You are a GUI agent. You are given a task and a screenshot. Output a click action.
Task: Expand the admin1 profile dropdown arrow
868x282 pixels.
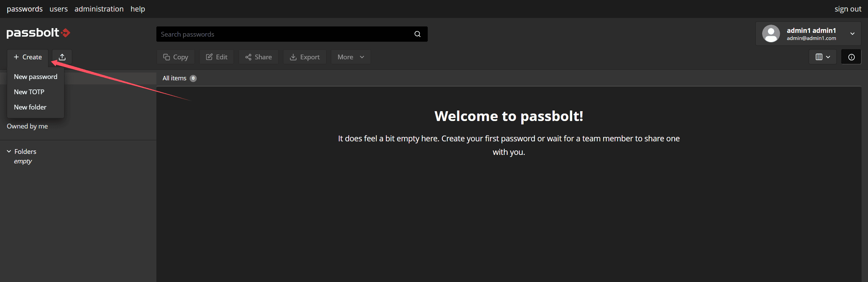pos(852,34)
